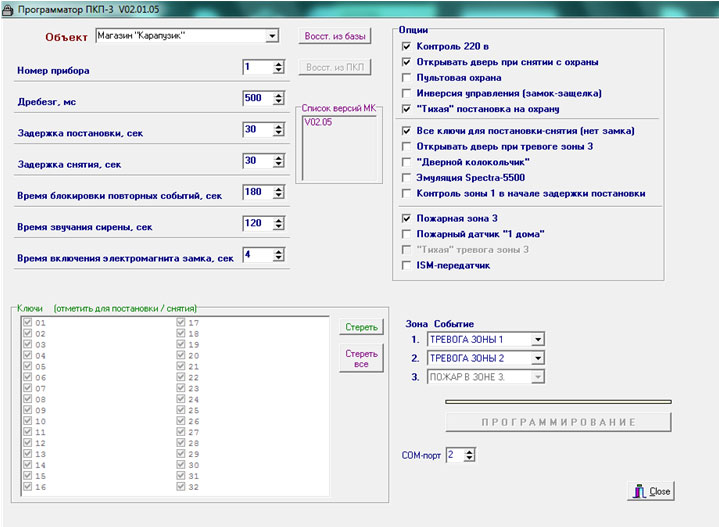This screenshot has height=527, width=719.
Task: Click the Close button with door icon
Action: pyautogui.click(x=651, y=491)
